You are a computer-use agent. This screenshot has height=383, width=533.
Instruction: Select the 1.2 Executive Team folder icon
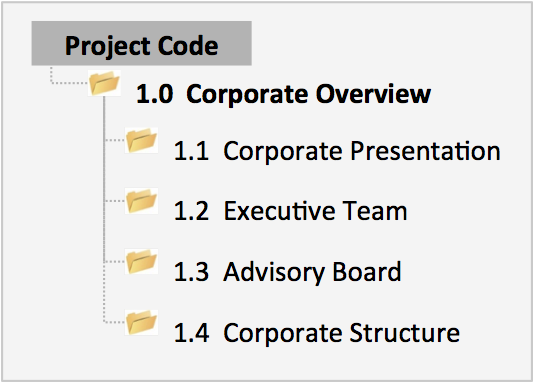coord(141,201)
